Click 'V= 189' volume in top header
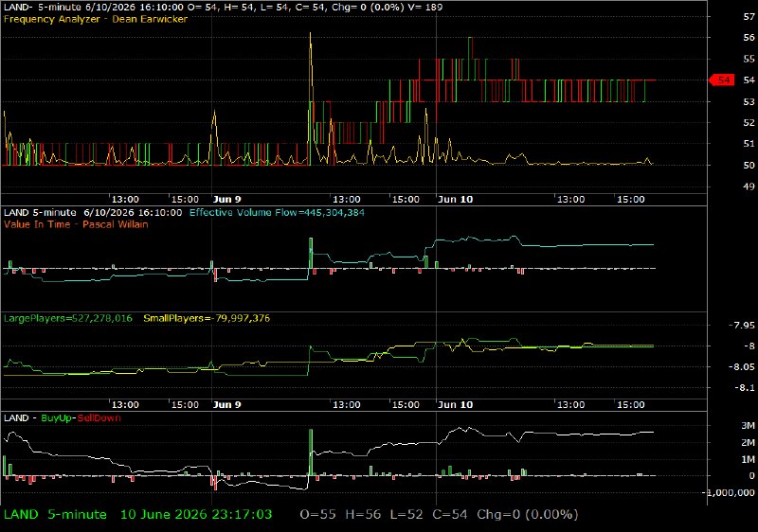The width and height of the screenshot is (758, 532). coord(424,8)
